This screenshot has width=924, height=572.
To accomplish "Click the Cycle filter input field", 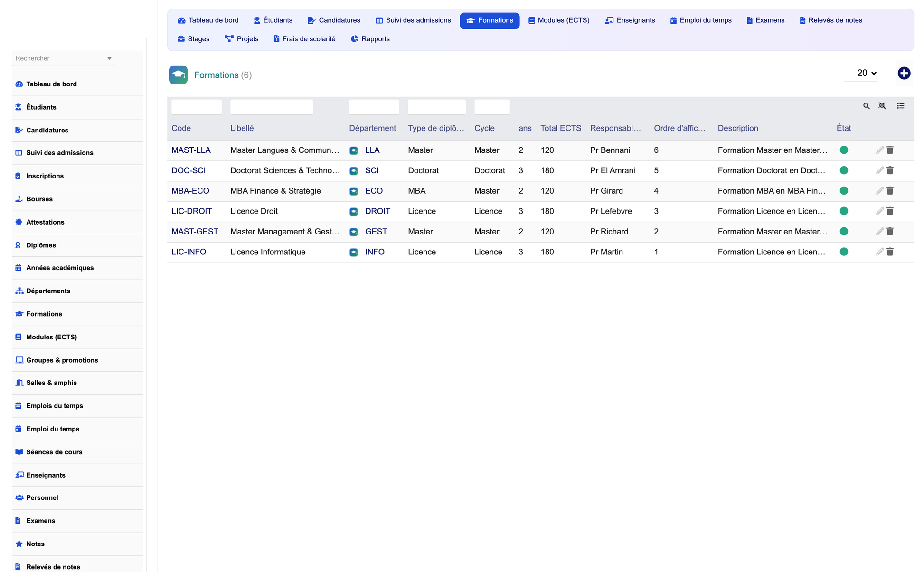I will coord(492,107).
